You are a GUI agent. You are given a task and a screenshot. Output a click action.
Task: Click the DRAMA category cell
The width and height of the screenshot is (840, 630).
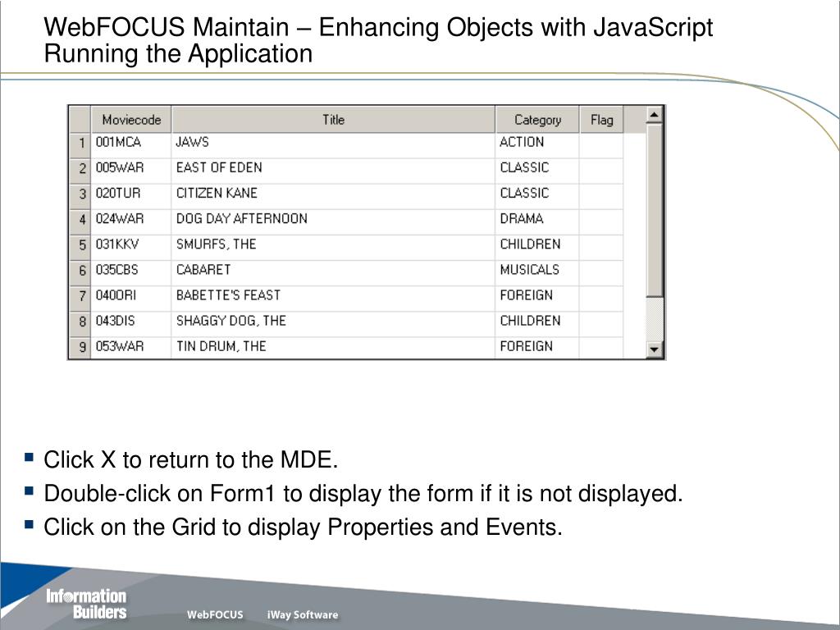point(537,221)
